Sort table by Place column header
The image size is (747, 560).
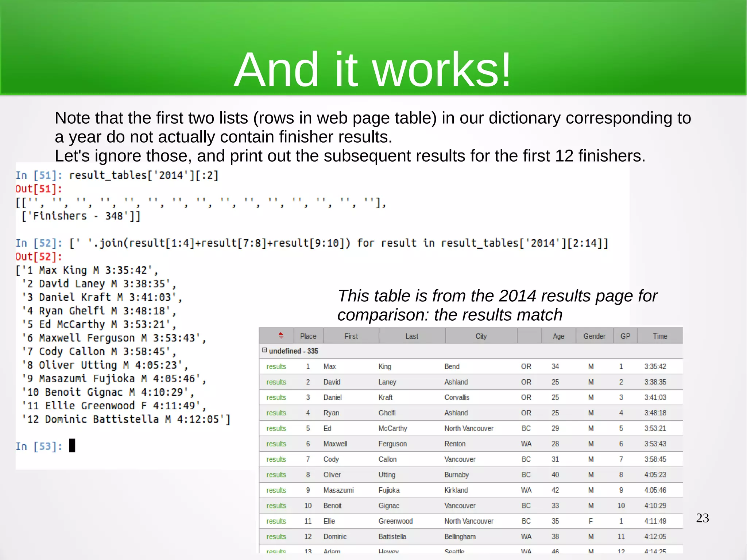308,336
